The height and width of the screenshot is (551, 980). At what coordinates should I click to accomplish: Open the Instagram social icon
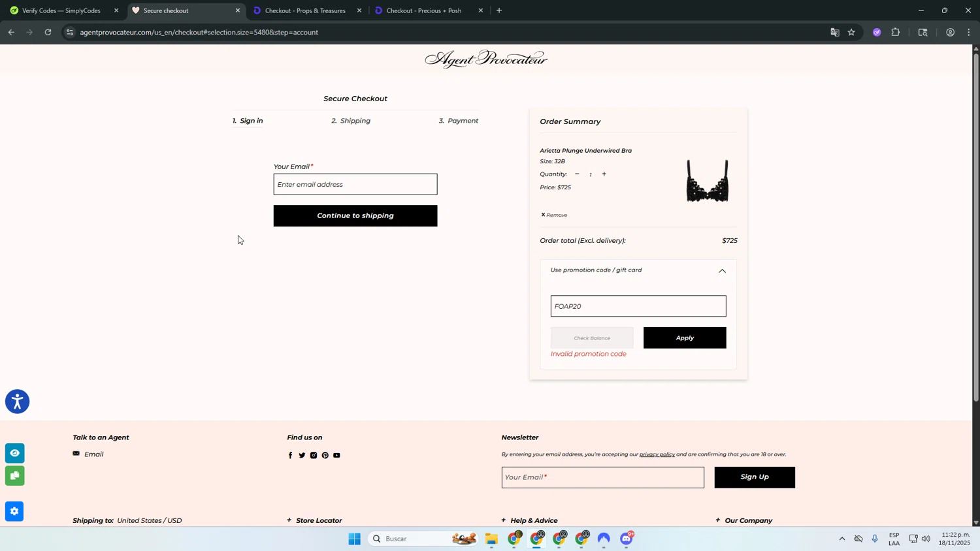314,455
